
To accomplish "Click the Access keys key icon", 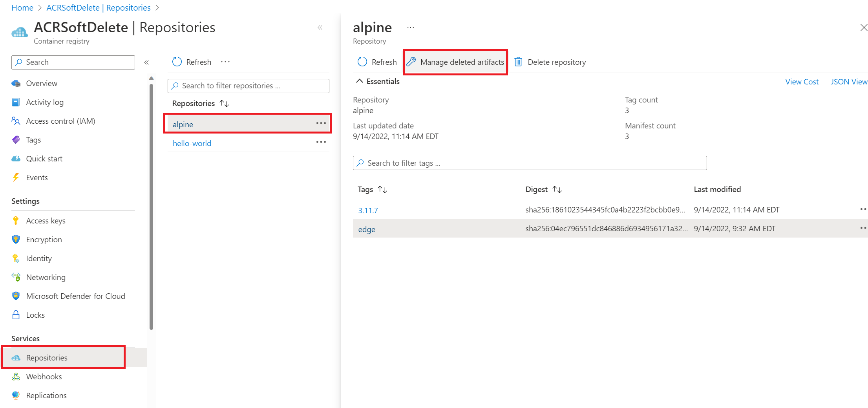I will pos(16,221).
